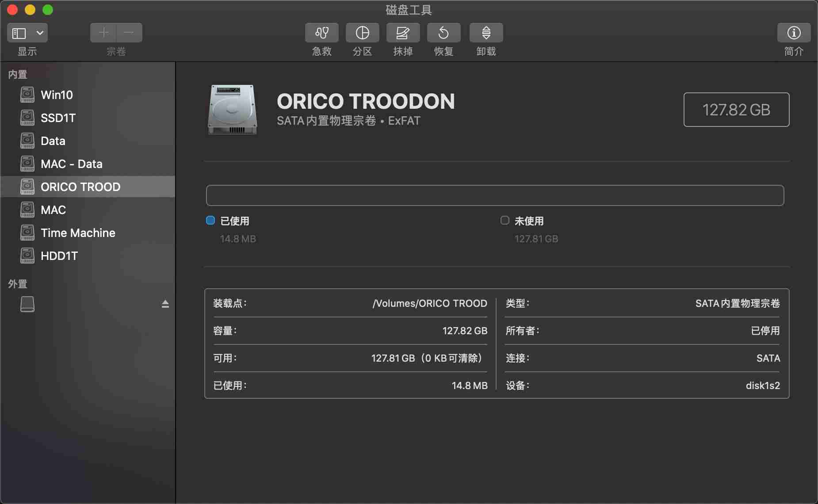Click the ORICO TROOD disk icon in sidebar

tap(27, 187)
